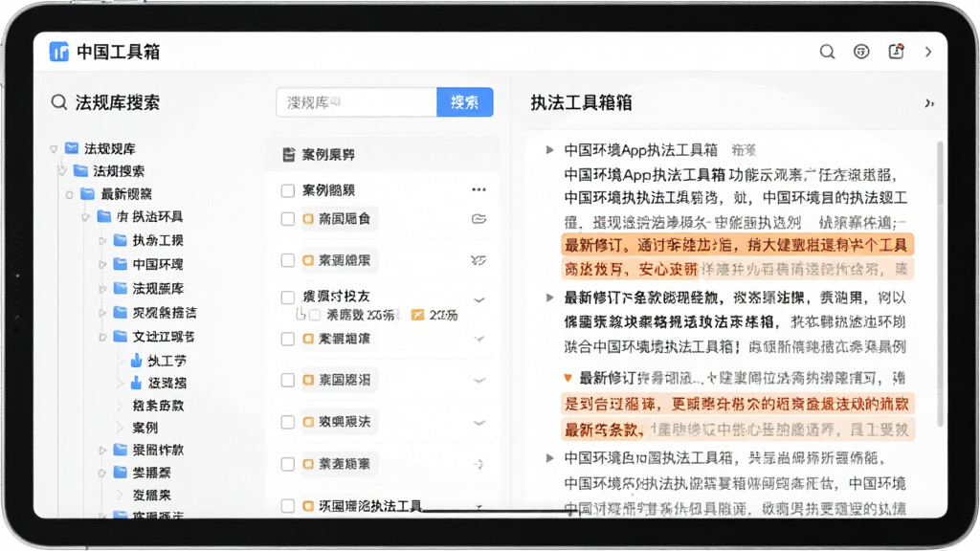Click highlighted text starting 最新修订。通讨
The image size is (980, 551).
click(737, 245)
